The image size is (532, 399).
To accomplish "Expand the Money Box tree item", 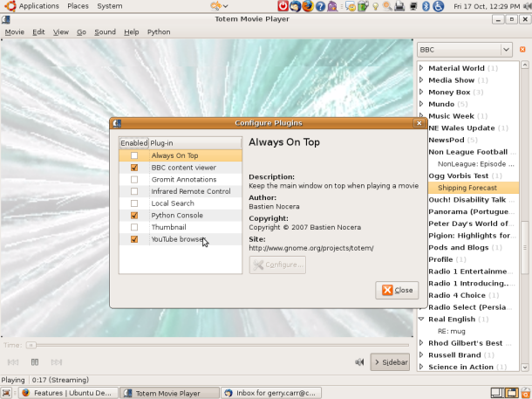I will 421,92.
